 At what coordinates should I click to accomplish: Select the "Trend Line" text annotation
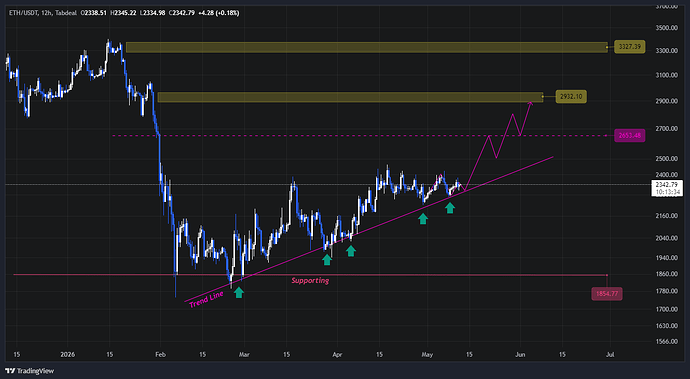click(x=206, y=299)
